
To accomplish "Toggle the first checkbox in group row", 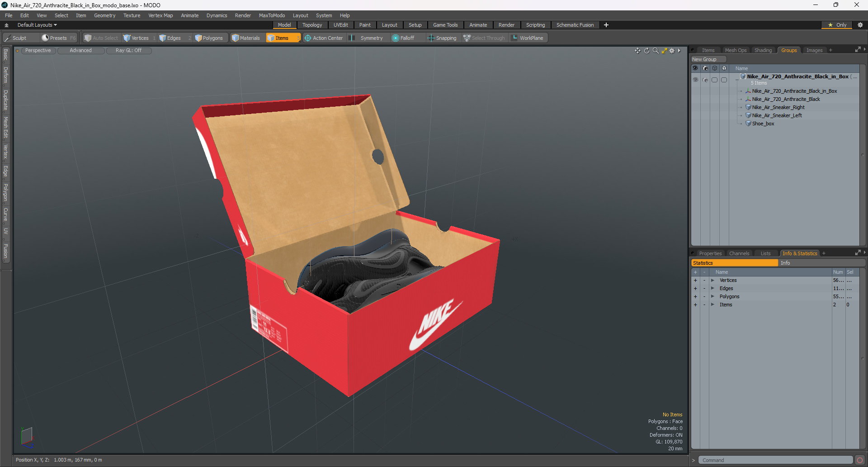I will click(715, 80).
